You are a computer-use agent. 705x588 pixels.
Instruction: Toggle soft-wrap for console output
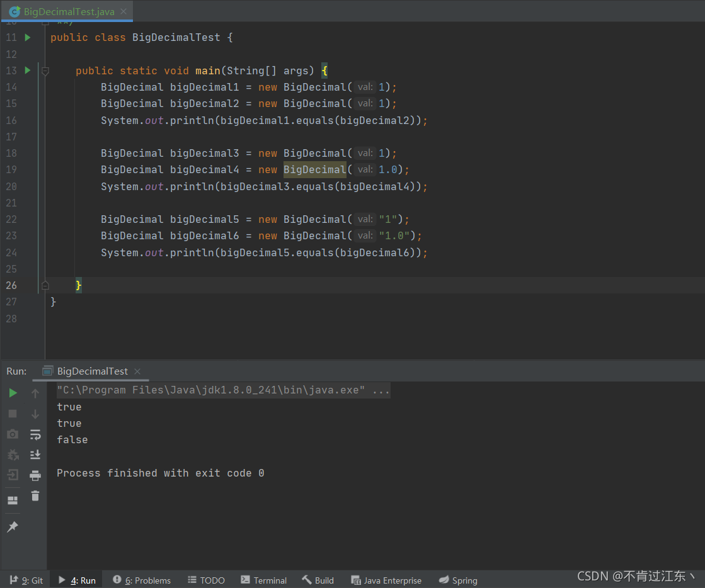[x=35, y=434]
